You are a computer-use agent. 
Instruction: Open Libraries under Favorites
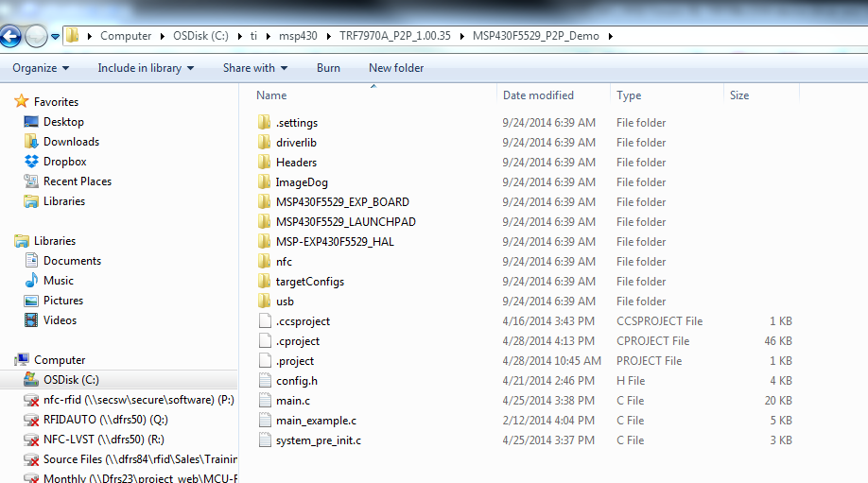64,201
